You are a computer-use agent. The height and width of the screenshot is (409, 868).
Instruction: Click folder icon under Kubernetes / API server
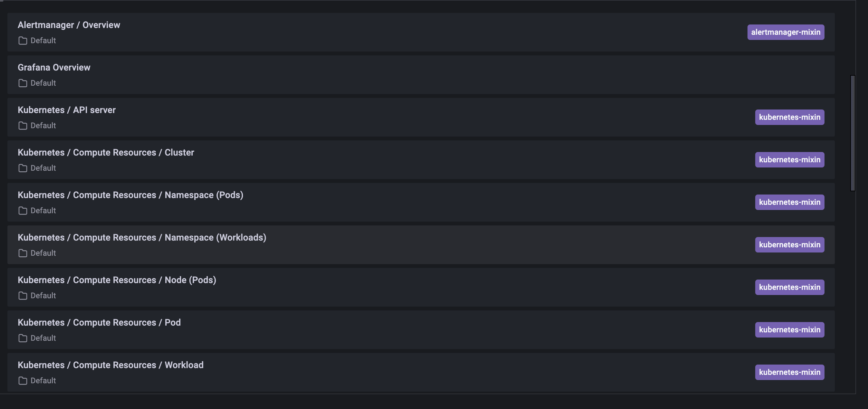(23, 126)
